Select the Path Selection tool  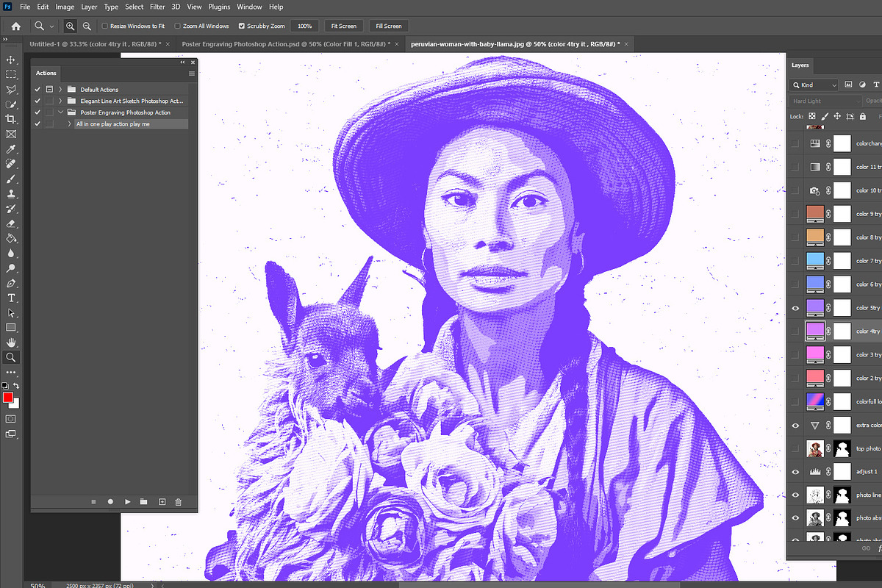[x=11, y=313]
